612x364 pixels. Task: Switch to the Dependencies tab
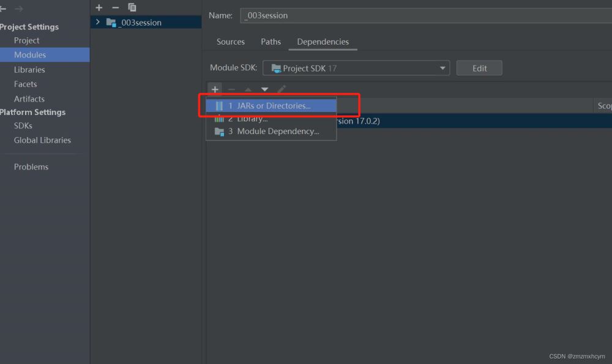(323, 42)
